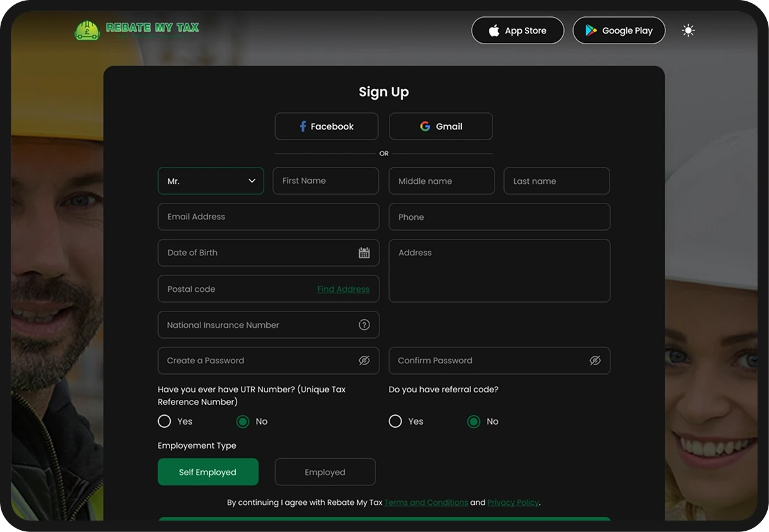Show password in Create a Password field

pyautogui.click(x=364, y=361)
